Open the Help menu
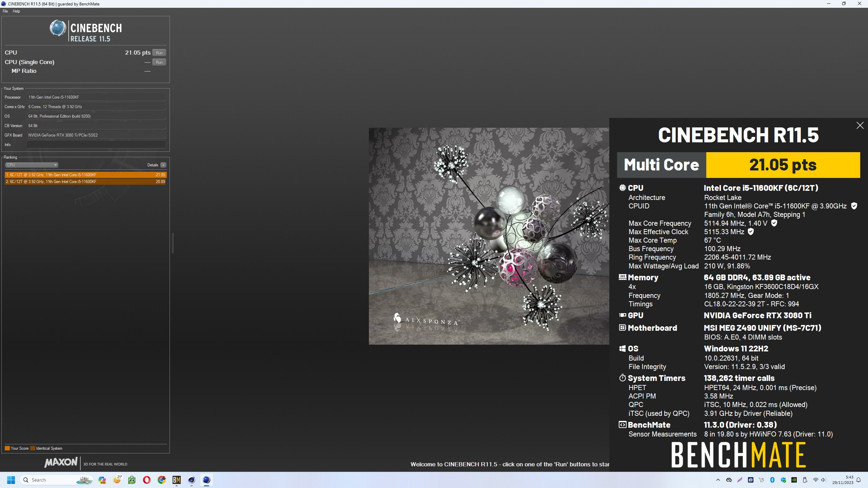 [16, 11]
